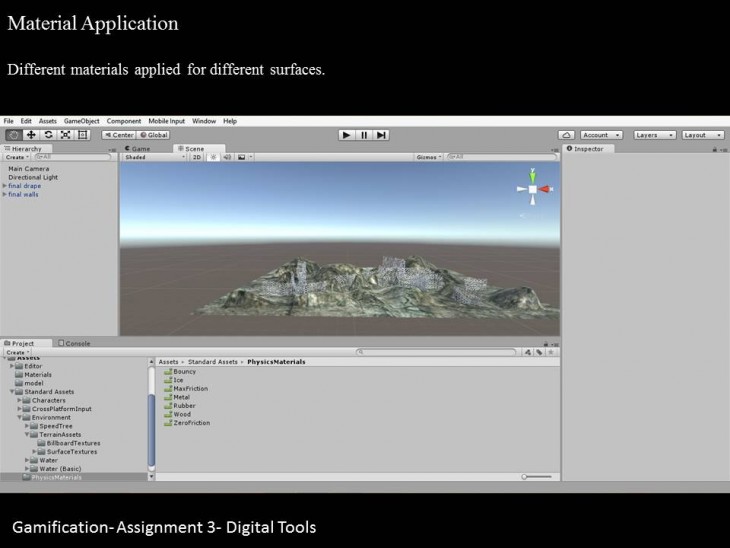Image resolution: width=730 pixels, height=548 pixels.
Task: Select the Bouncy physics material
Action: [184, 371]
